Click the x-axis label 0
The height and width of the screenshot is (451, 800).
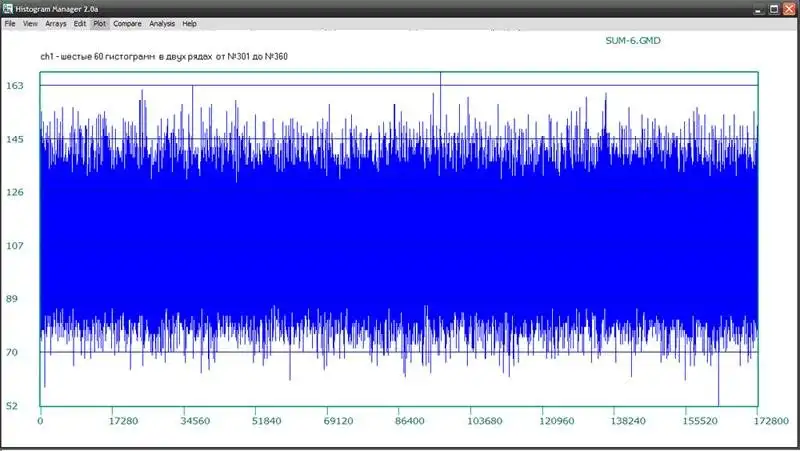click(x=40, y=421)
